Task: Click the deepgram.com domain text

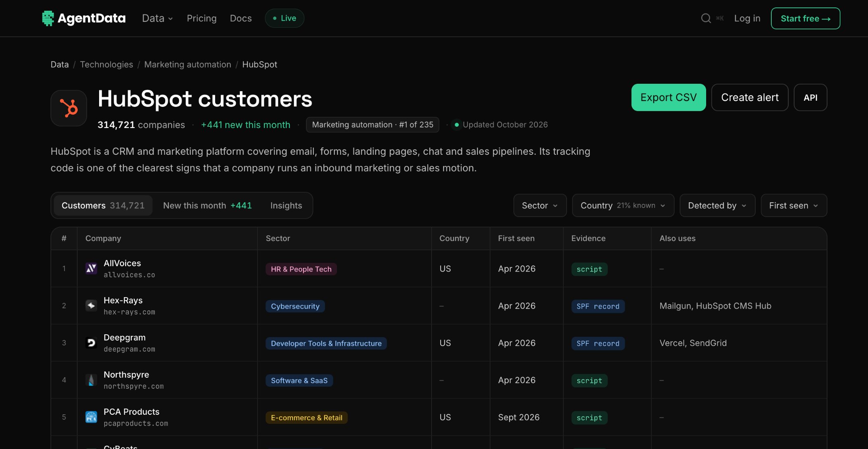Action: tap(129, 349)
